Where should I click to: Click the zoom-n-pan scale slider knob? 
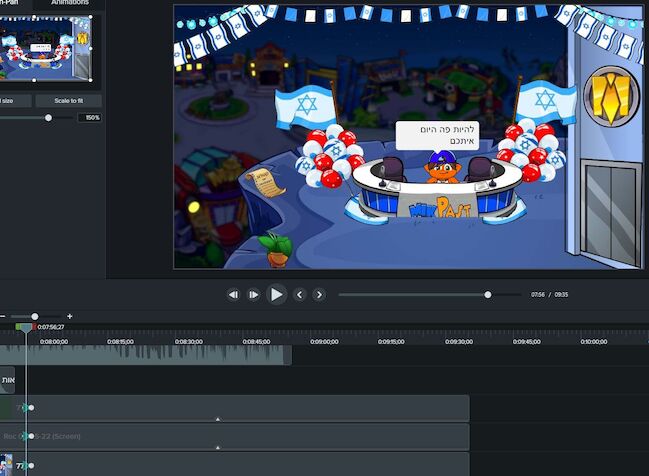[48, 118]
